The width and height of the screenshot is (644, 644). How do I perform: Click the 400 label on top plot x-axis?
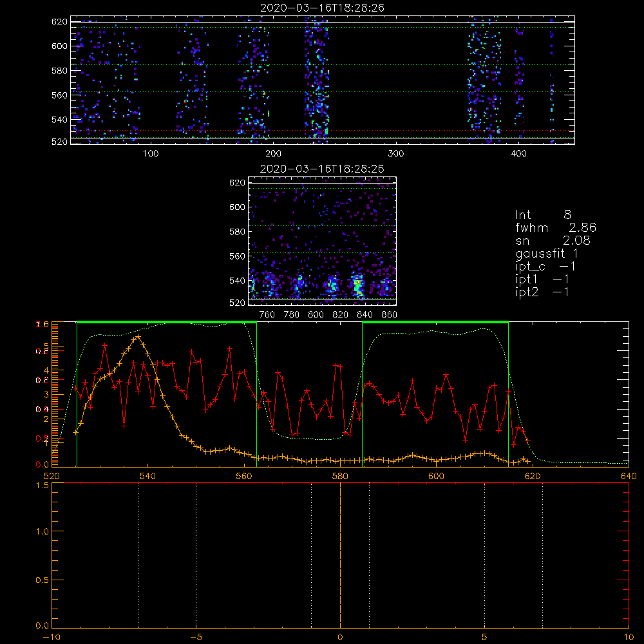[x=518, y=154]
